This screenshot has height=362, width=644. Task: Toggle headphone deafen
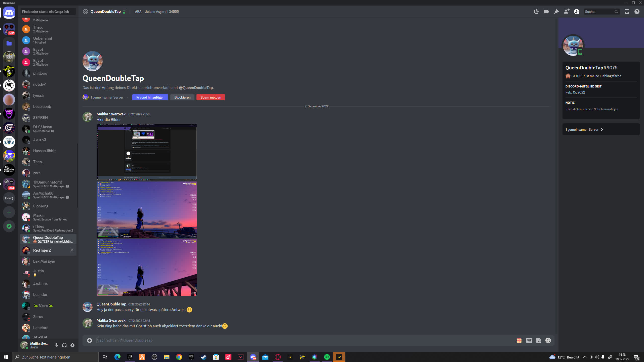pyautogui.click(x=64, y=345)
